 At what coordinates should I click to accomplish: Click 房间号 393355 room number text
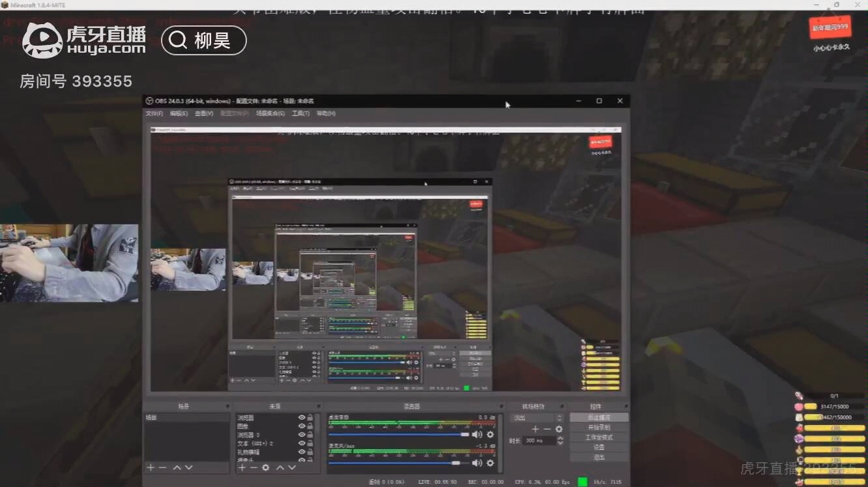pos(76,81)
